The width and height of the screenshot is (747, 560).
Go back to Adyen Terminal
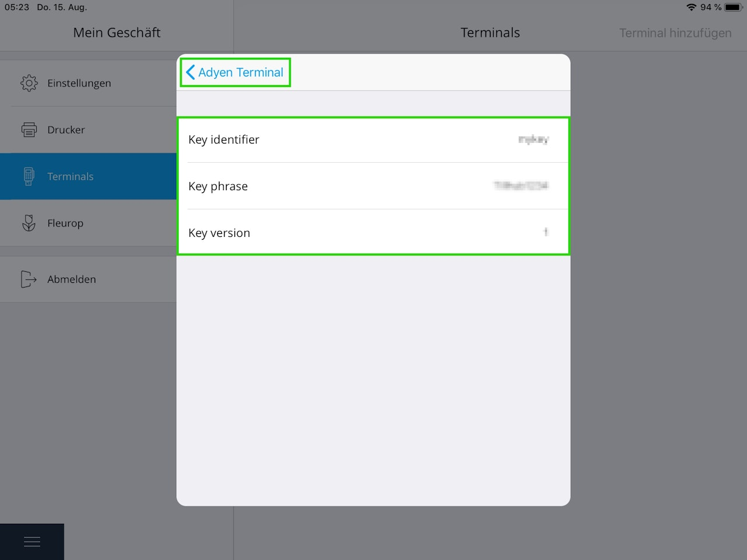tap(235, 72)
